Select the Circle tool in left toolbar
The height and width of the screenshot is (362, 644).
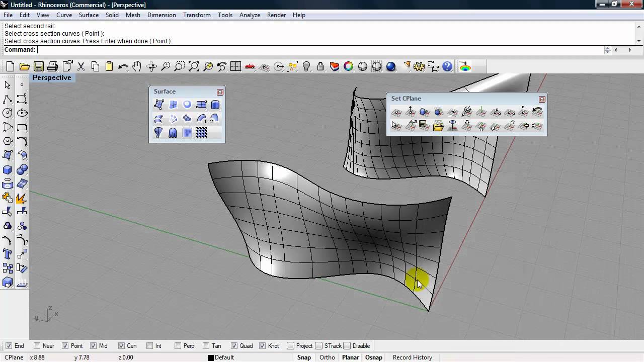[8, 113]
